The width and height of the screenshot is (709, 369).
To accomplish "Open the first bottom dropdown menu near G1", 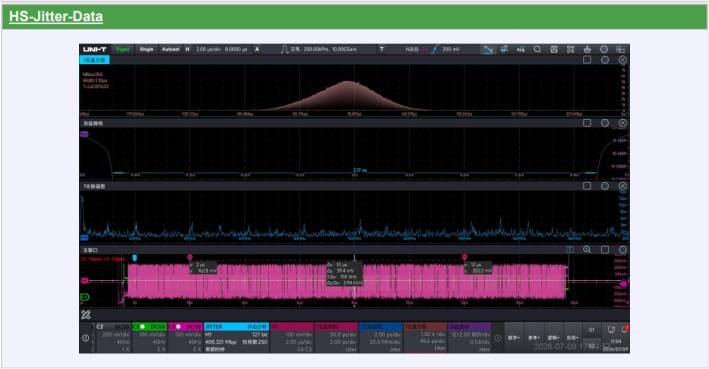I will click(513, 338).
